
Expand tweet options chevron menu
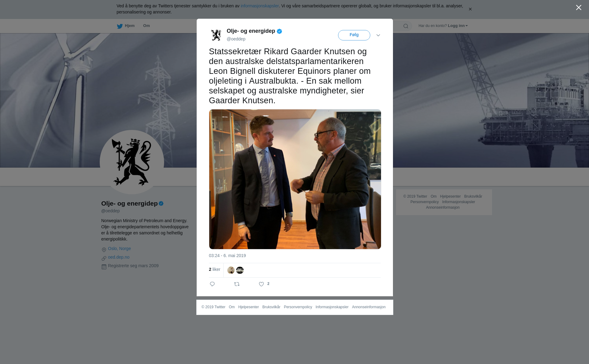point(378,35)
